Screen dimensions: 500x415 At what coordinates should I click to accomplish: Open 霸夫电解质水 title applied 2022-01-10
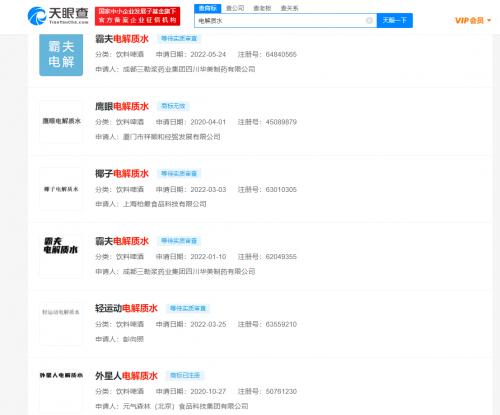pyautogui.click(x=122, y=241)
